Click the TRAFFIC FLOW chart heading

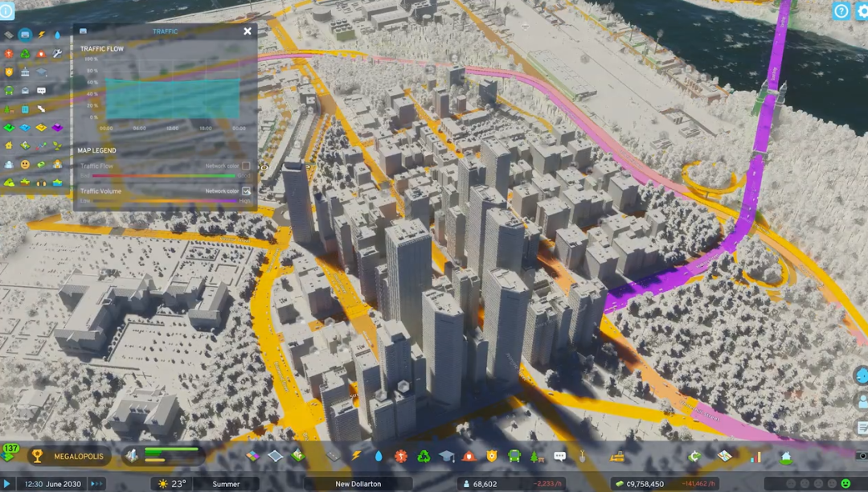(x=102, y=49)
